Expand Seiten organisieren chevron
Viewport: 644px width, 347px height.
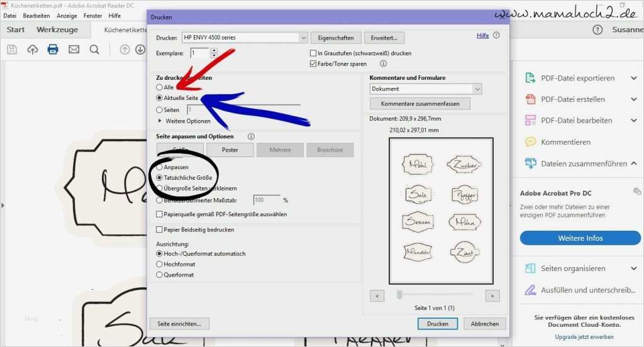[x=634, y=268]
